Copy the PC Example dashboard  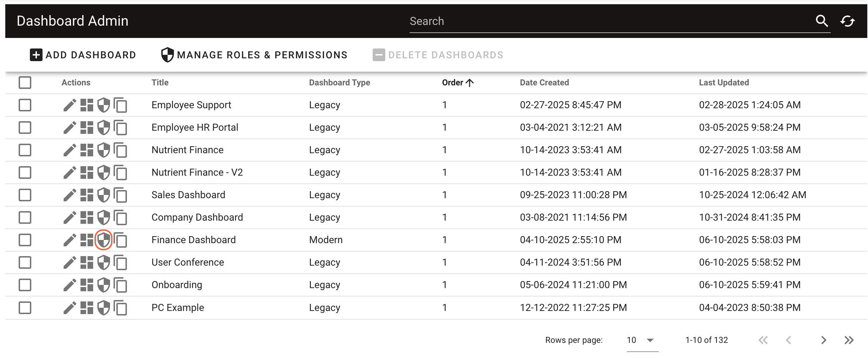tap(121, 307)
